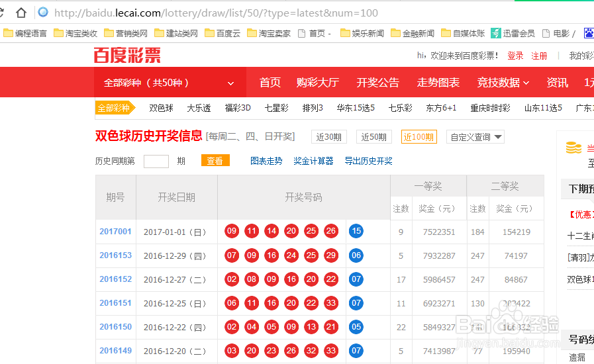This screenshot has height=364, width=594.
Task: Open the 金融新闻 bookmark folder
Action: click(x=413, y=33)
